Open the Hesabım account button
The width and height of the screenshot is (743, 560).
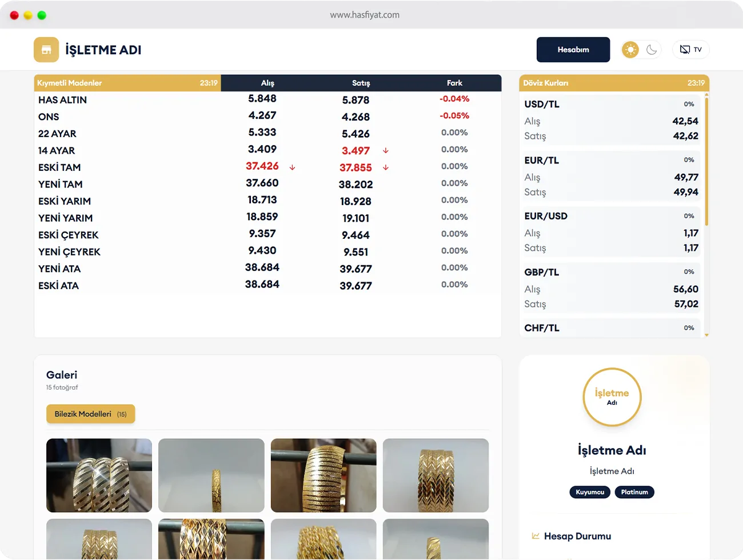click(x=573, y=50)
